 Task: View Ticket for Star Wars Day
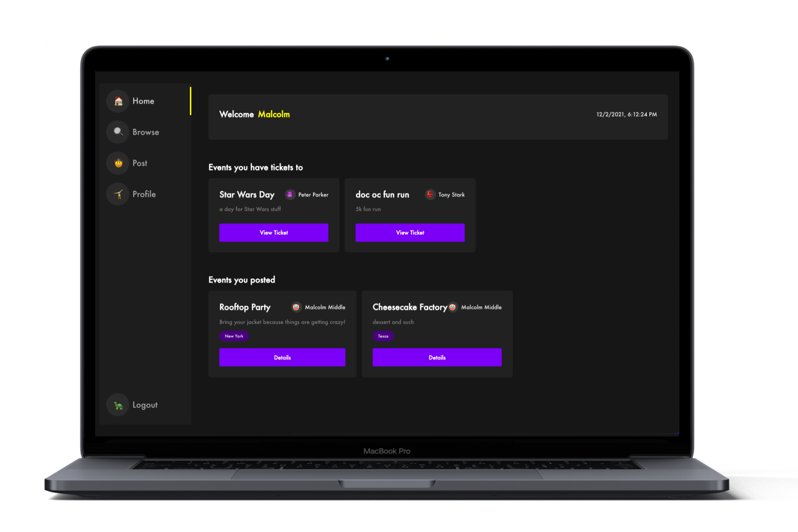274,233
